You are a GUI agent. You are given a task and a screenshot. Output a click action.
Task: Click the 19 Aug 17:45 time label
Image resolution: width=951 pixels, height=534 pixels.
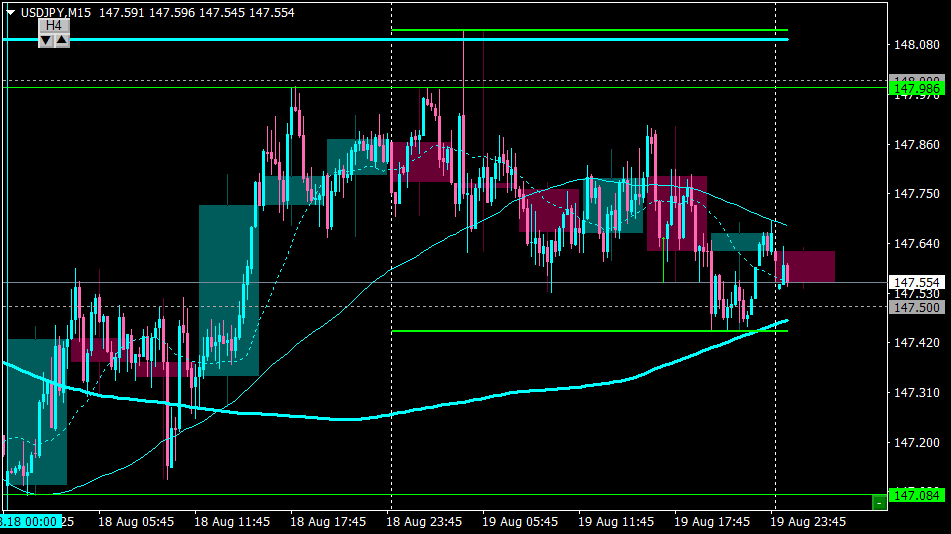click(x=712, y=522)
